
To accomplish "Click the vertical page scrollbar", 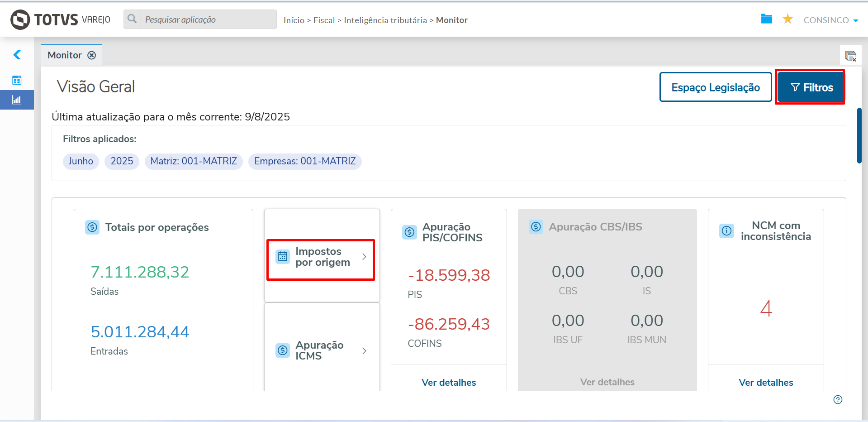I will pyautogui.click(x=859, y=135).
